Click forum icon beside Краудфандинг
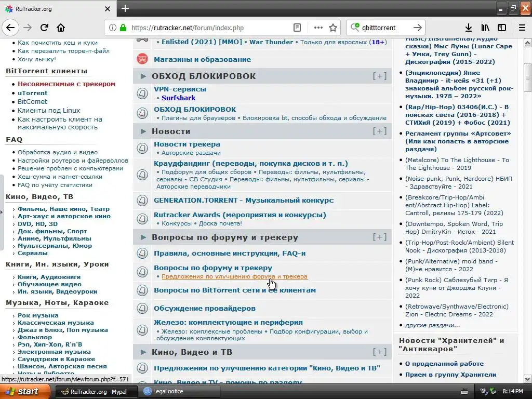Image resolution: width=532 pixels, height=399 pixels. (142, 175)
